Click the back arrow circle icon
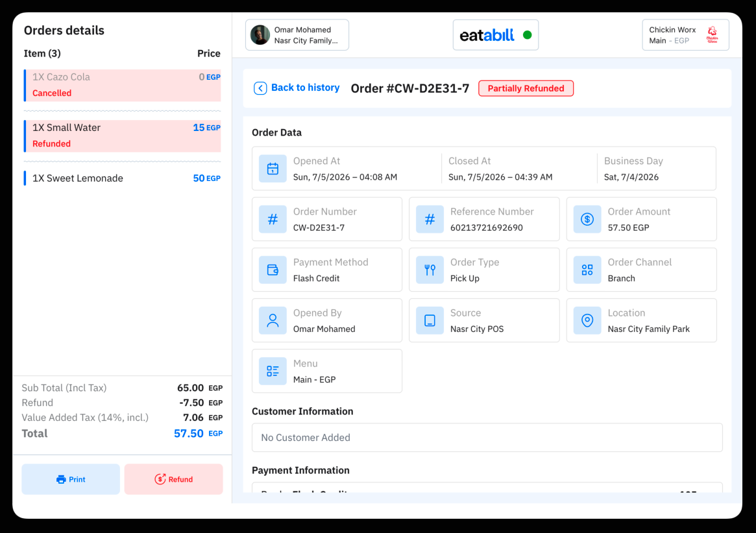This screenshot has height=533, width=756. [260, 88]
